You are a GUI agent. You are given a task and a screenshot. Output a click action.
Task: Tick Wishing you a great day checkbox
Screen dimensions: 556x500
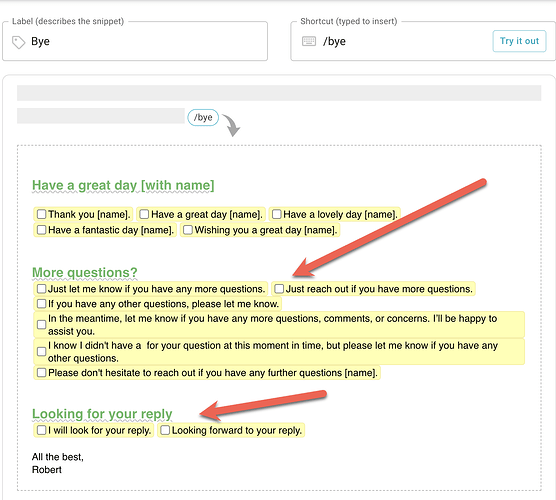(188, 230)
